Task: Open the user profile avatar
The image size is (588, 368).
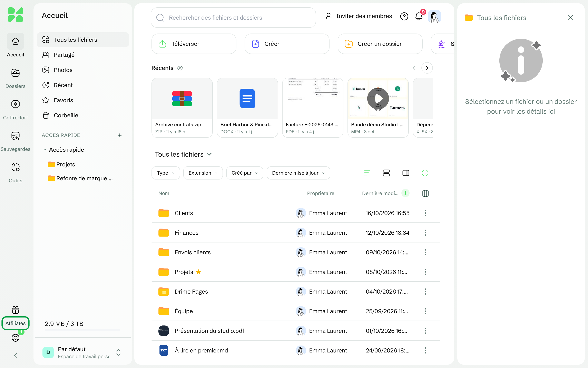Action: tap(434, 16)
